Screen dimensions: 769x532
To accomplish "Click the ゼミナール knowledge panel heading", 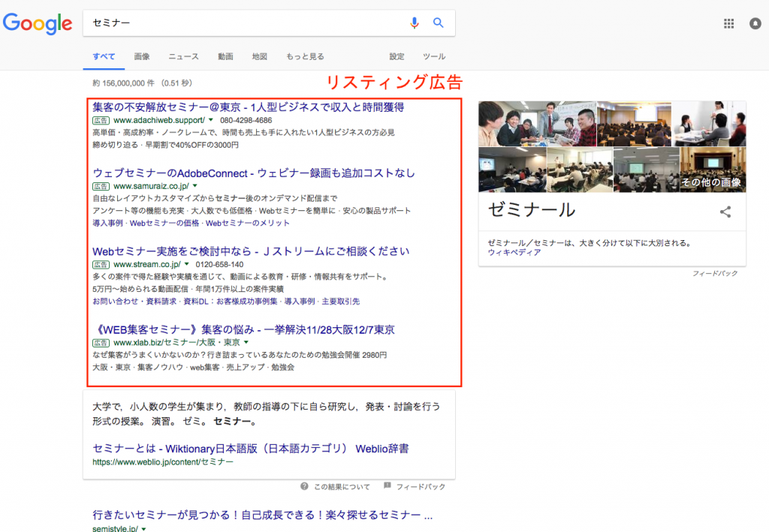I will click(532, 210).
